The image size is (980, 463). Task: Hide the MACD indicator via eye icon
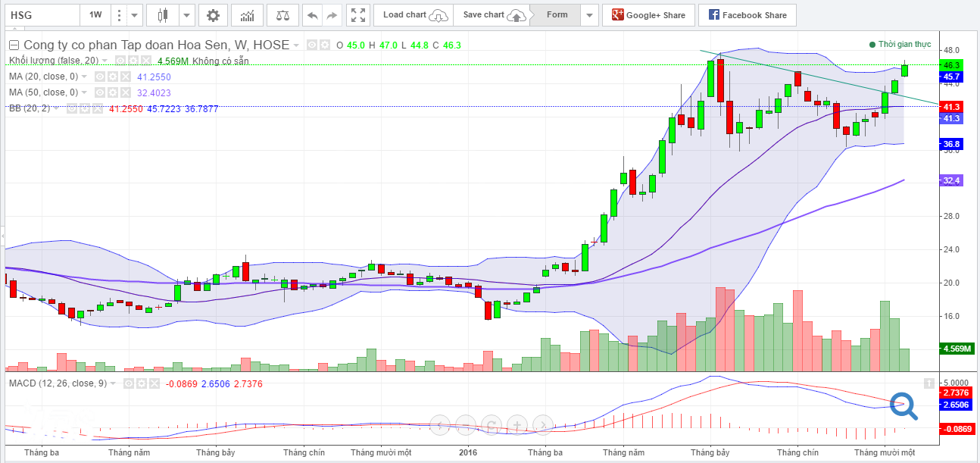pos(129,383)
